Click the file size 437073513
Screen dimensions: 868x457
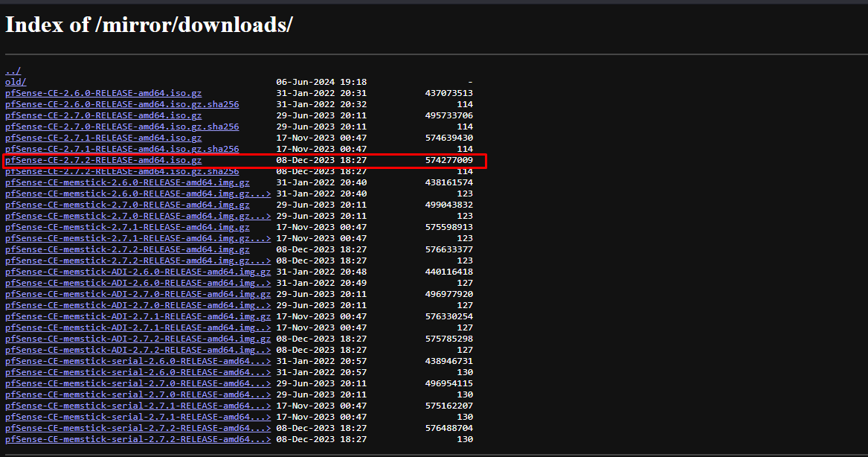click(x=449, y=93)
